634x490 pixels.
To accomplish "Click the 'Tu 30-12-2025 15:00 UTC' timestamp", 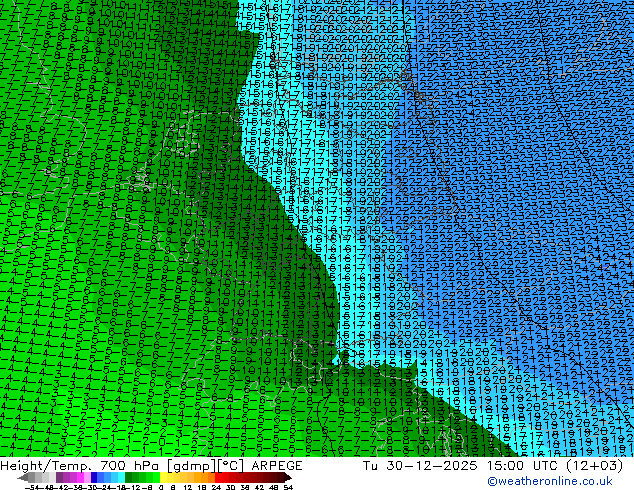I will (461, 466).
